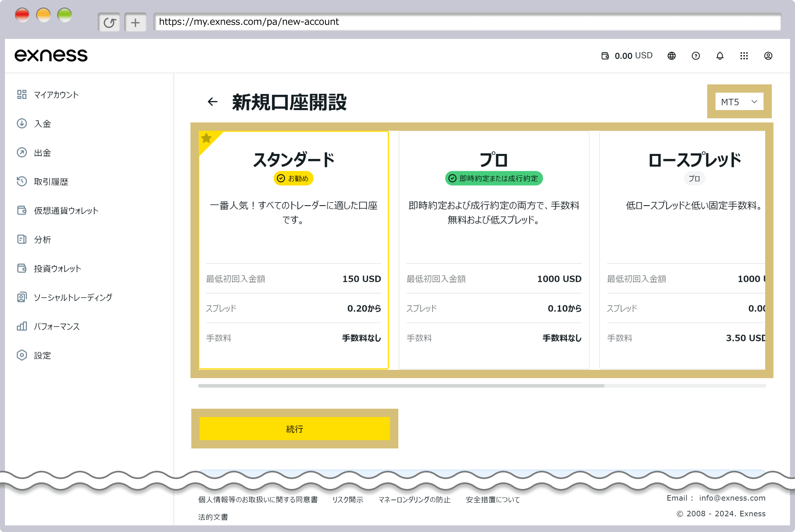Screen dimensions: 795x532
Task: Click the browser new tab plus button
Action: coord(135,22)
